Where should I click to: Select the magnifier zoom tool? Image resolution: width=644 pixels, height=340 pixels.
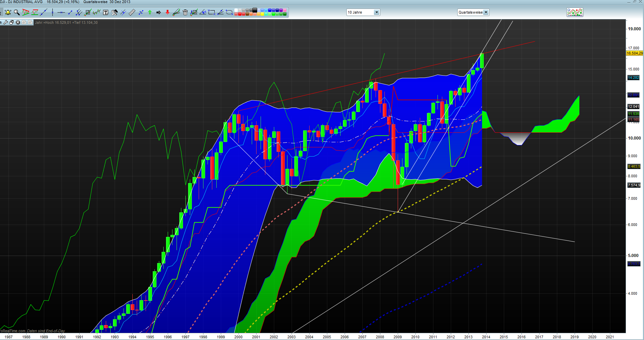point(17,13)
